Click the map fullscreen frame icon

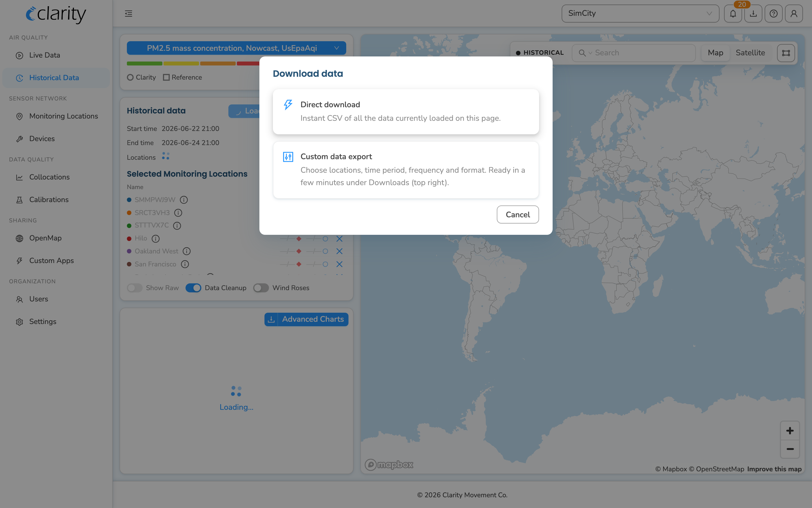click(786, 53)
